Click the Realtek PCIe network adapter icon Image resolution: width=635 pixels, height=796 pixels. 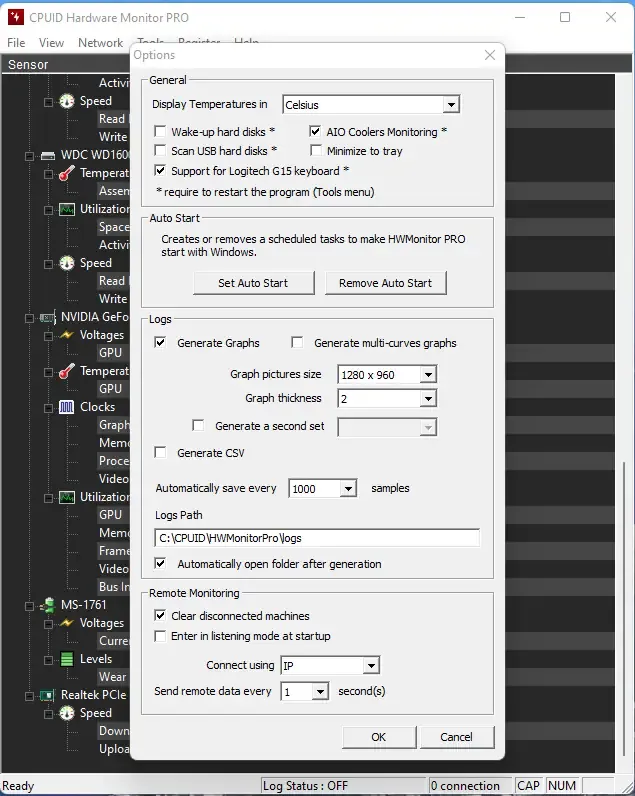coord(48,695)
